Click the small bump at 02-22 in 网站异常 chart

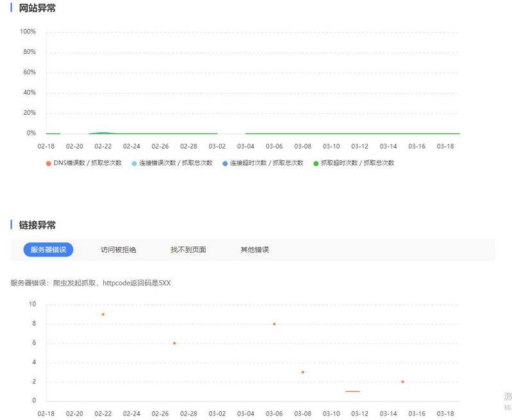(x=103, y=133)
